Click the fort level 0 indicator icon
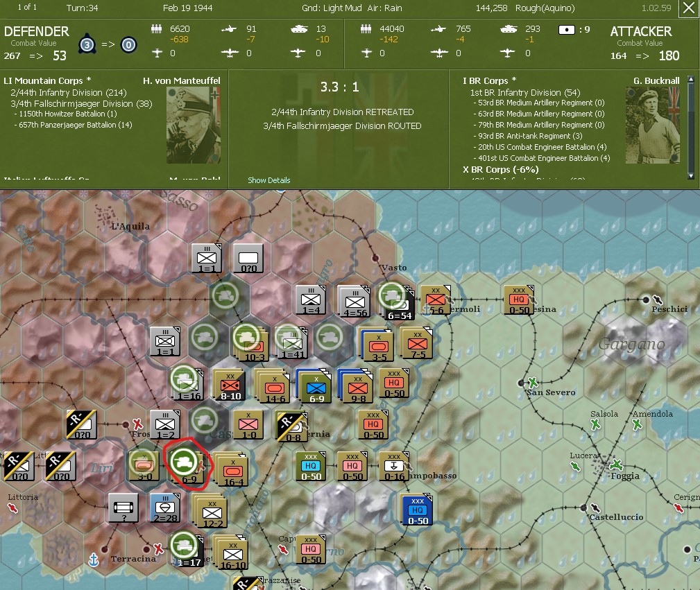 128,44
